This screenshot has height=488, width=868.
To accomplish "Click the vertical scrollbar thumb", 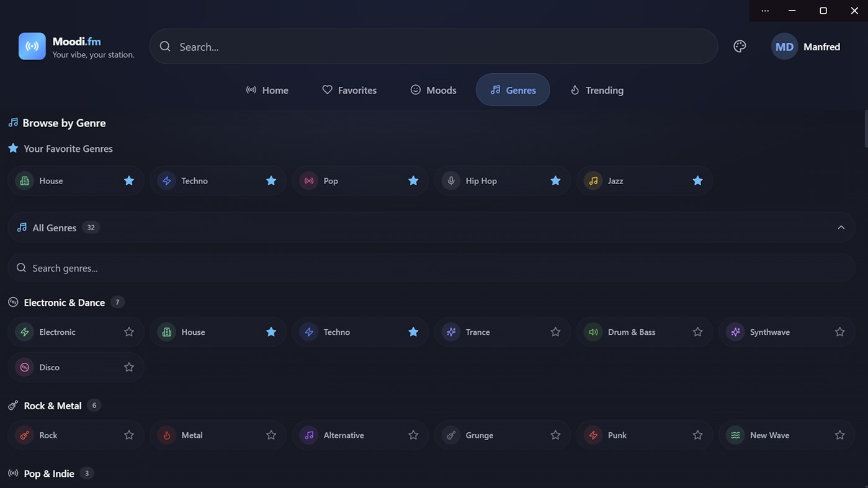I will [866, 129].
